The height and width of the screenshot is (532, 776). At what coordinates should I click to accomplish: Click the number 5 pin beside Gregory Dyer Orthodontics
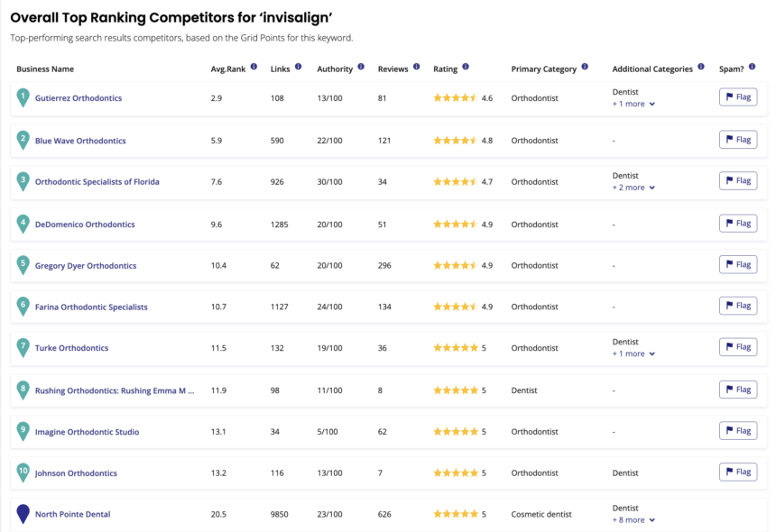pos(23,261)
